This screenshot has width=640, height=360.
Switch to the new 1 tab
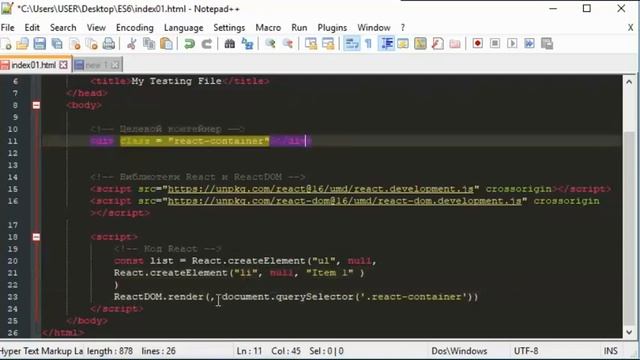(x=97, y=65)
